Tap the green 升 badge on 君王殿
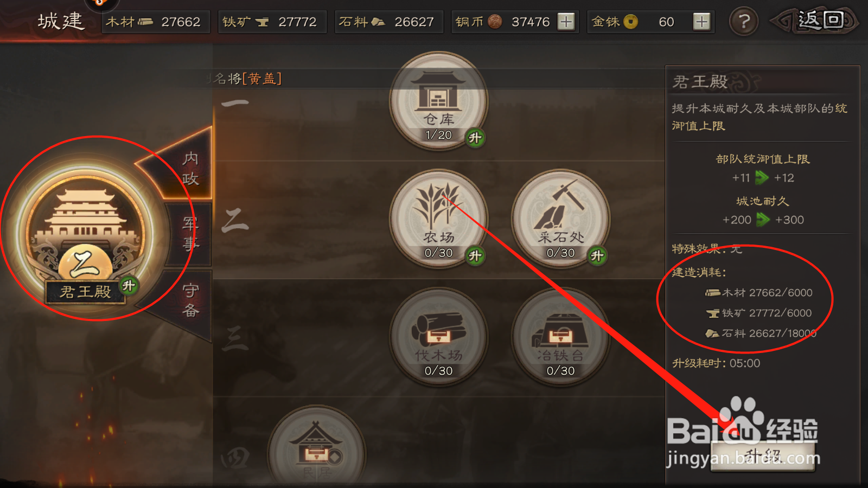Viewport: 868px width, 488px height. [129, 285]
